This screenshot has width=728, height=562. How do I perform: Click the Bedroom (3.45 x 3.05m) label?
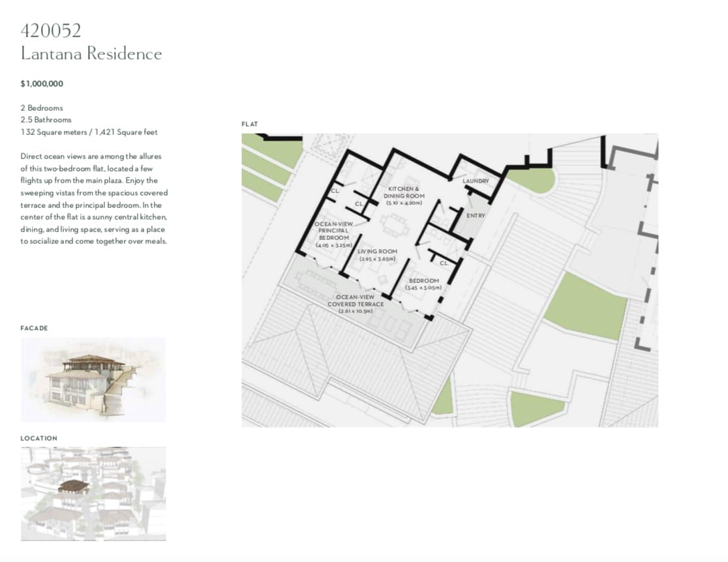423,284
